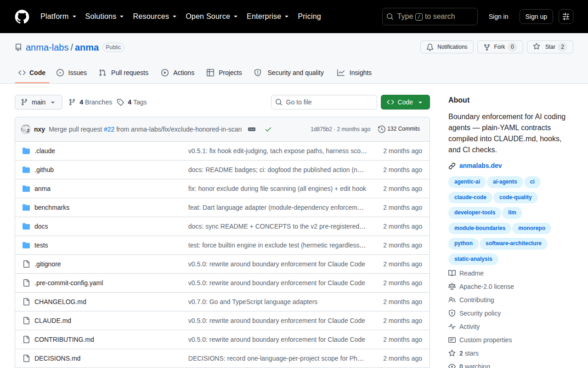Expand the Resources dropdown menu
Screen dimensions: 588x368
155,17
